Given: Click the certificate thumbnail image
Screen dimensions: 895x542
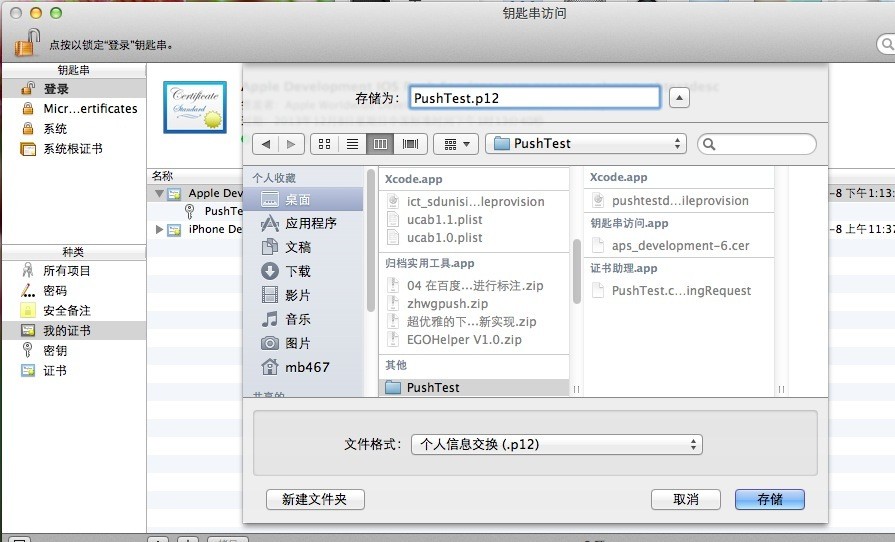Looking at the screenshot, I should pos(195,107).
